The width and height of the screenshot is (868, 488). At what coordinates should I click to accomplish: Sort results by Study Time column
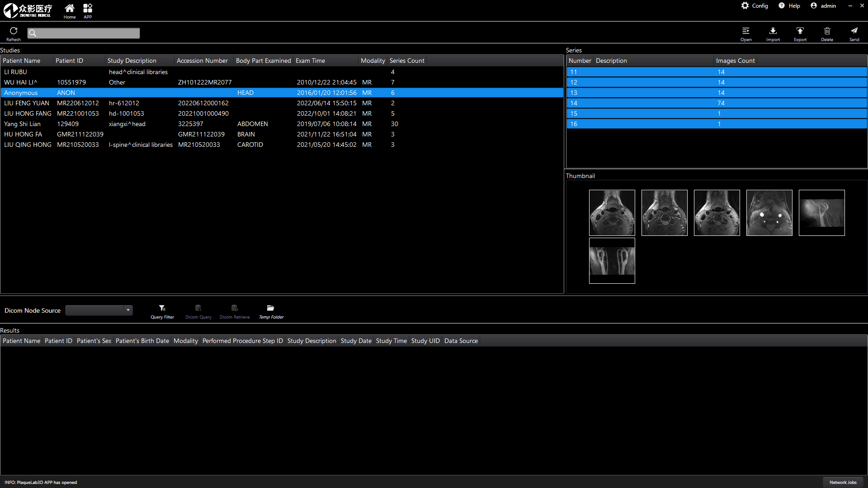tap(392, 341)
